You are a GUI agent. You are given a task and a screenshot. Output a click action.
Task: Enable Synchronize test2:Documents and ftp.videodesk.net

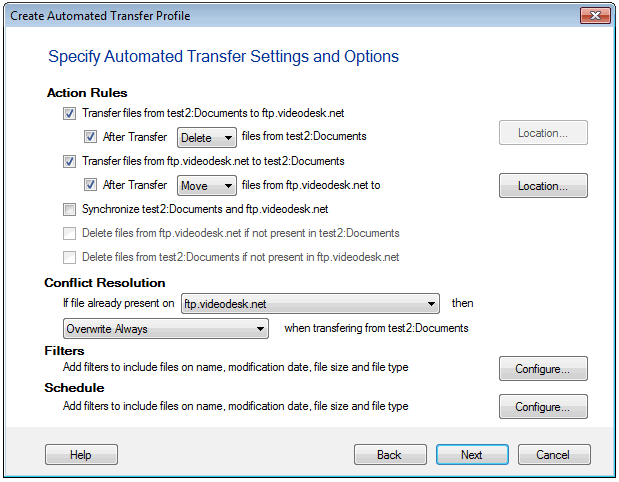(69, 209)
